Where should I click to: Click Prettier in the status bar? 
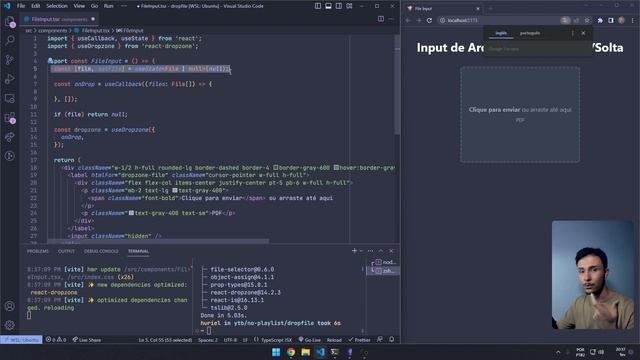pos(359,340)
